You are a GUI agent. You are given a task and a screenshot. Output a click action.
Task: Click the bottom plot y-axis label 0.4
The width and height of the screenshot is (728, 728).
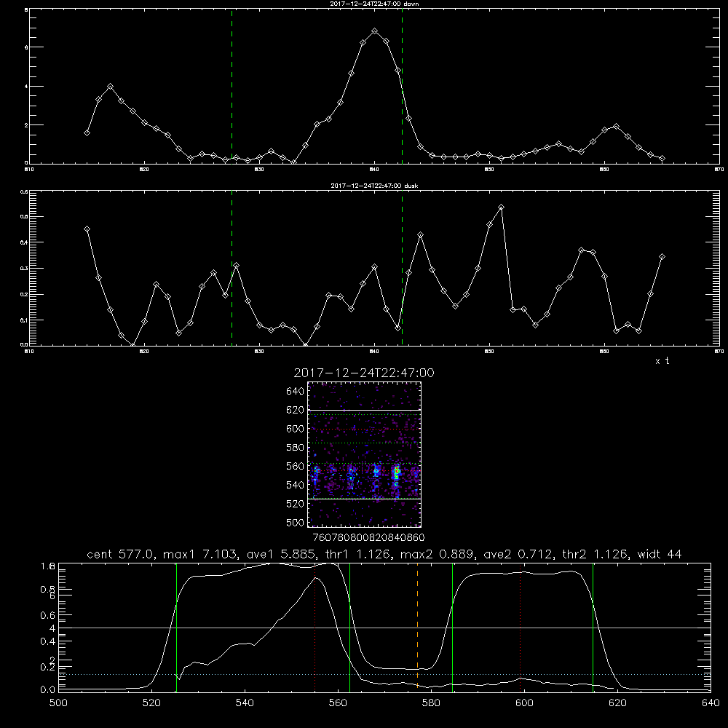pyautogui.click(x=48, y=641)
